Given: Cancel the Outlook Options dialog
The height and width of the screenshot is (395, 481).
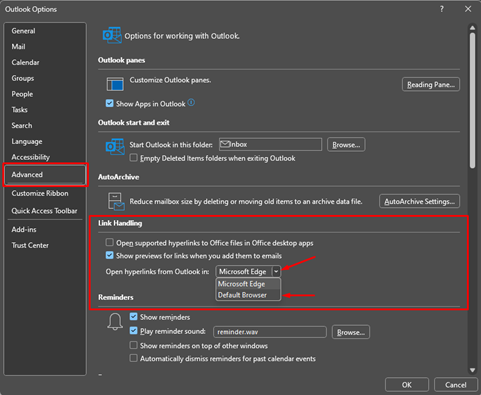Looking at the screenshot, I should (455, 385).
